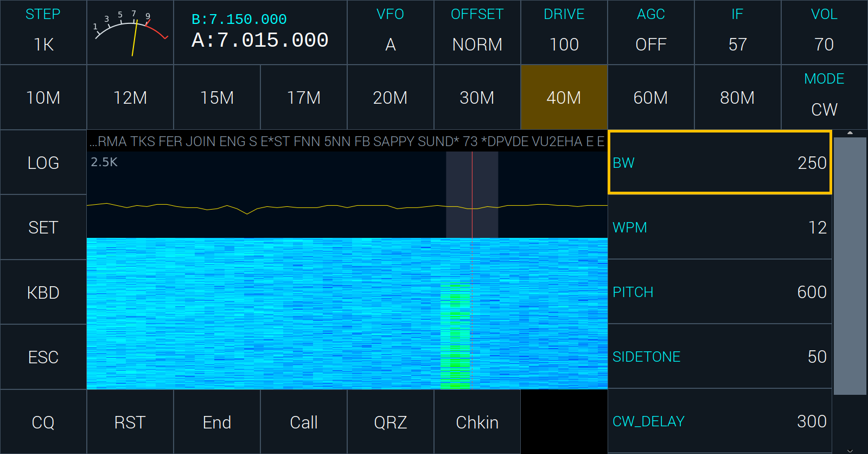
Task: Click the scroll-down arrow of settings list
Action: tap(850, 451)
